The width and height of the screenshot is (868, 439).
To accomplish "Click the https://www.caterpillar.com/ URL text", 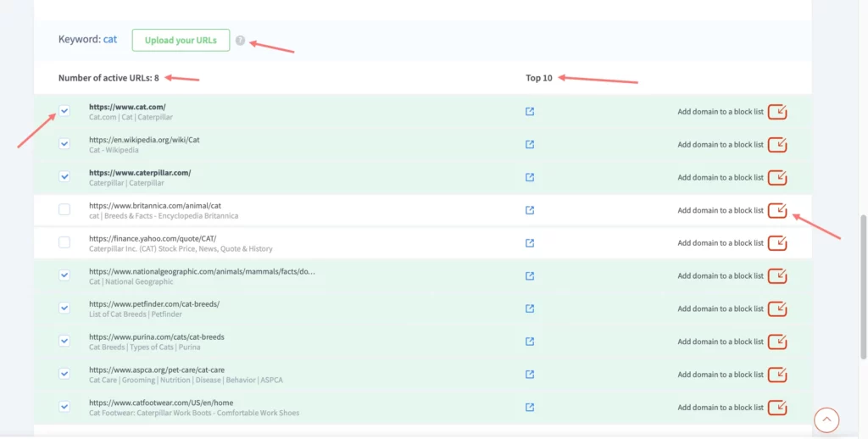I will [140, 173].
